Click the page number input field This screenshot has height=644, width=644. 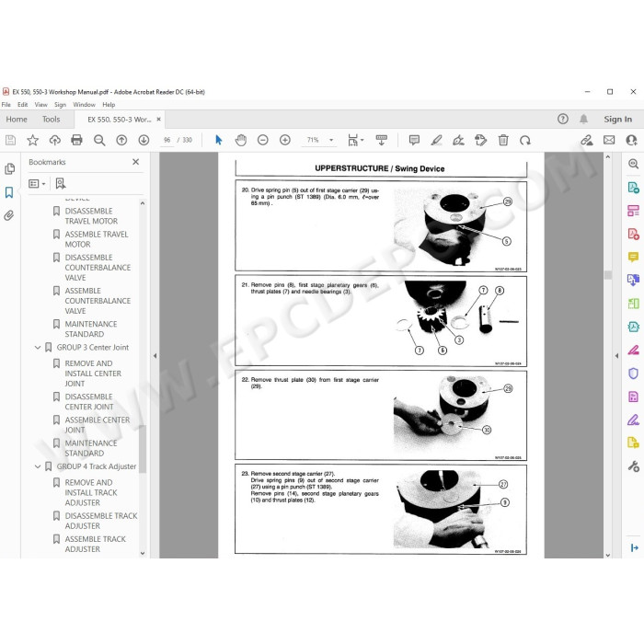[x=167, y=140]
